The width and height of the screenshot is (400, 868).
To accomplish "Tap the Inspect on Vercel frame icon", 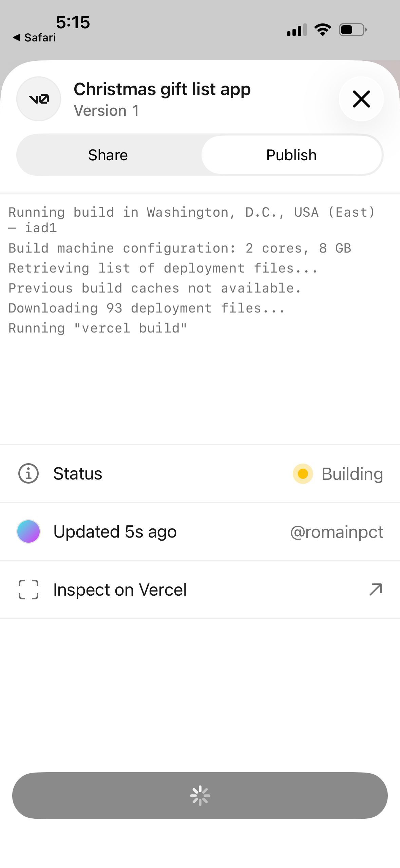I will point(28,590).
